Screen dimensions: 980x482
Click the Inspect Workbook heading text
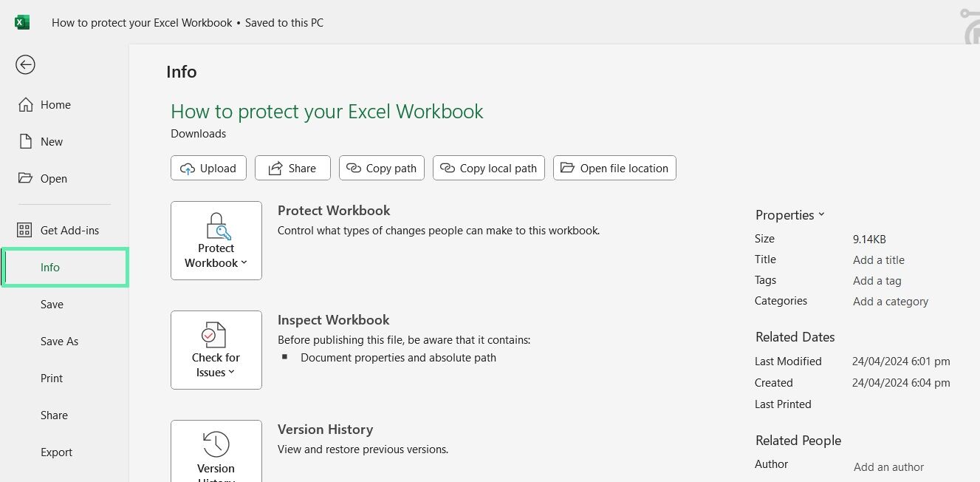point(333,319)
